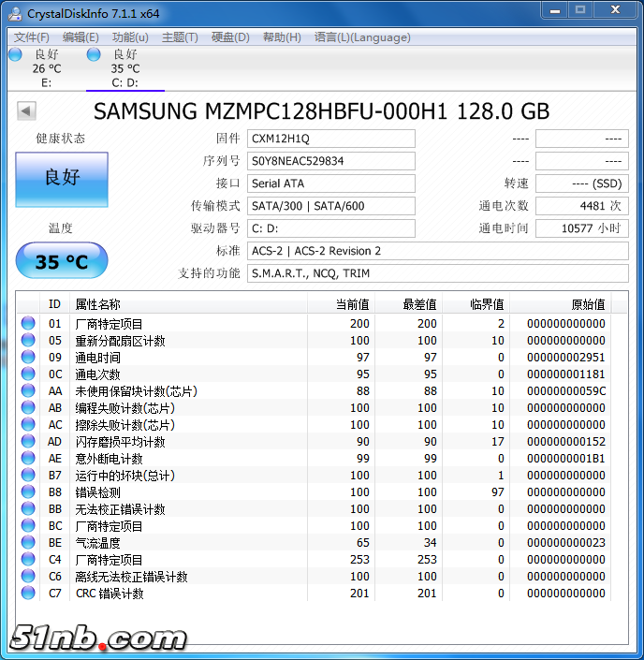Click status orb for 气流温度 row
This screenshot has width=644, height=660.
click(28, 542)
